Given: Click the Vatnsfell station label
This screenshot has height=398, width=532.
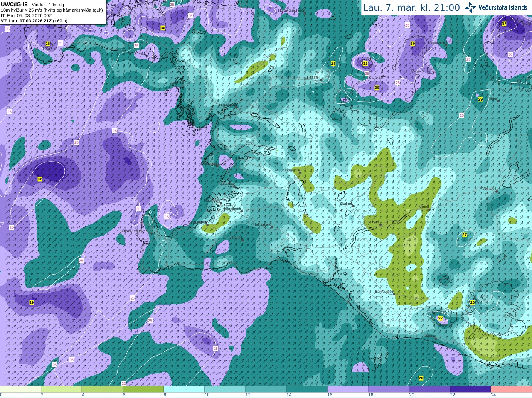Looking at the screenshot, I should click(x=489, y=189).
